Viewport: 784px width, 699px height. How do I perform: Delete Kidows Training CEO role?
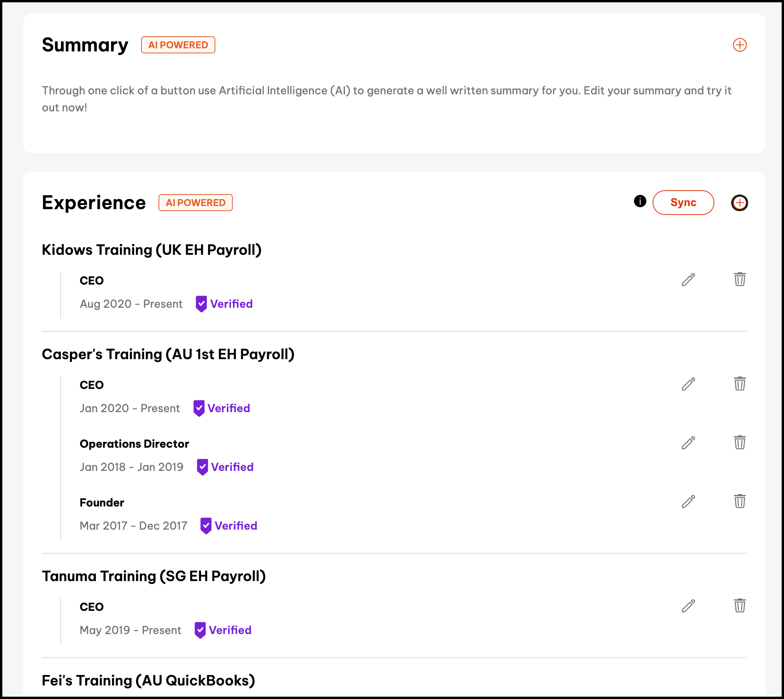click(x=740, y=279)
